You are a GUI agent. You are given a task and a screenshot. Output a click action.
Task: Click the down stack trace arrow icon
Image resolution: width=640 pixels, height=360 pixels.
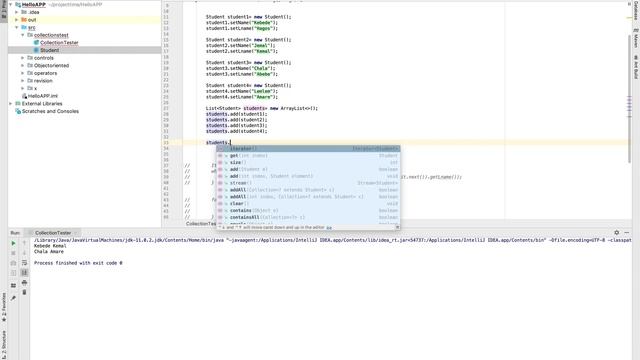[24, 253]
